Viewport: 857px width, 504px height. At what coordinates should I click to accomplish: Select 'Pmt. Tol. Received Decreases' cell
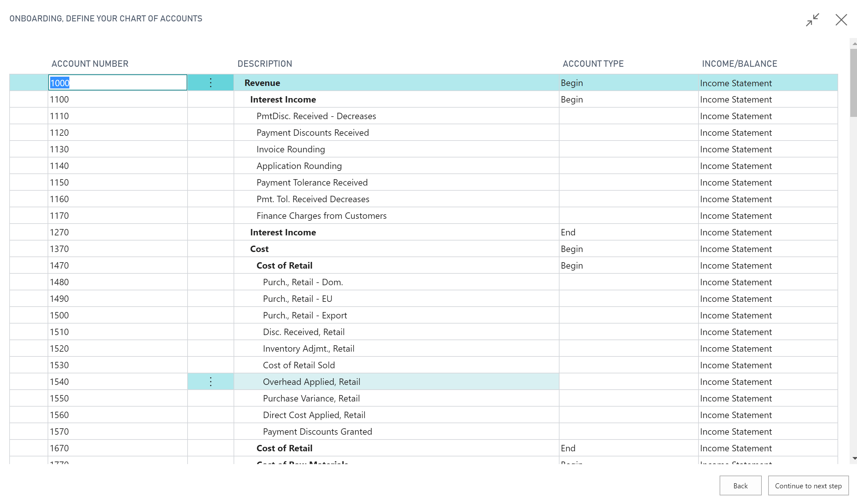(x=397, y=199)
